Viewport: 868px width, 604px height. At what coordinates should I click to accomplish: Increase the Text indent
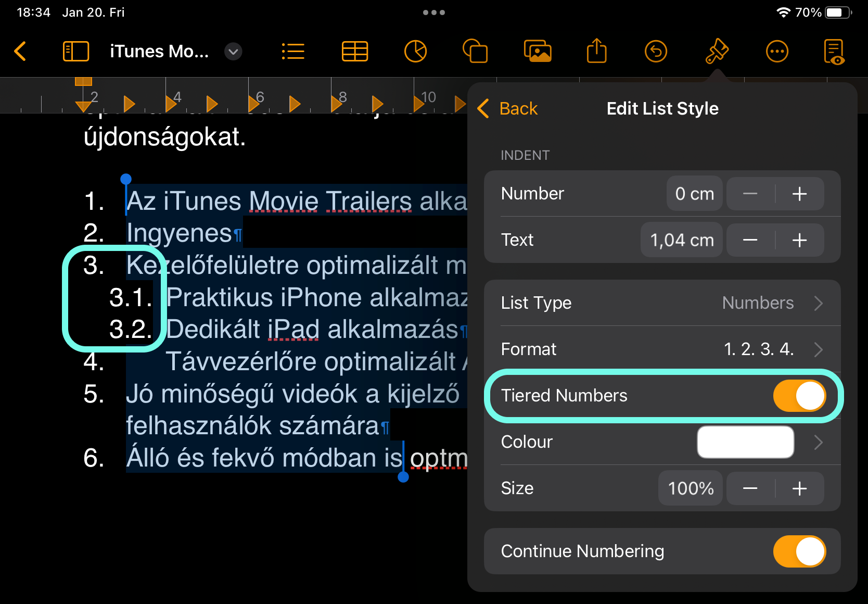[799, 240]
